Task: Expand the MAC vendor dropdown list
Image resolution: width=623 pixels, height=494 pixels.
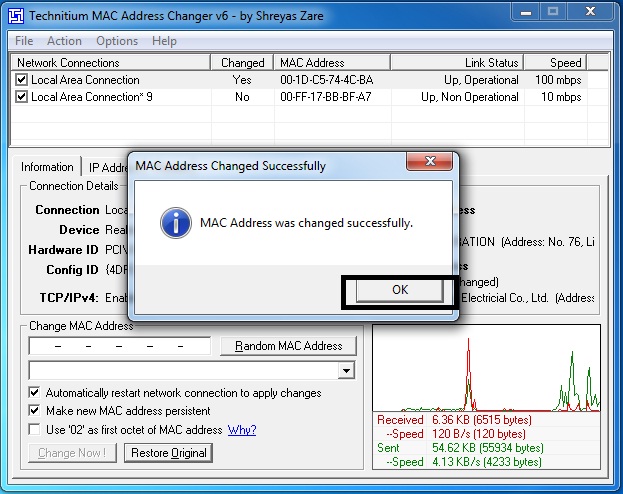Action: point(346,371)
